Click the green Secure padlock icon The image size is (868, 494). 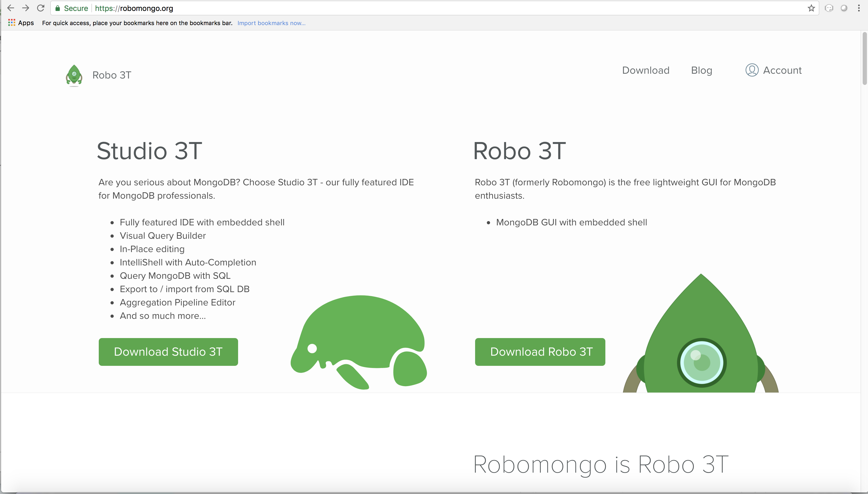58,9
